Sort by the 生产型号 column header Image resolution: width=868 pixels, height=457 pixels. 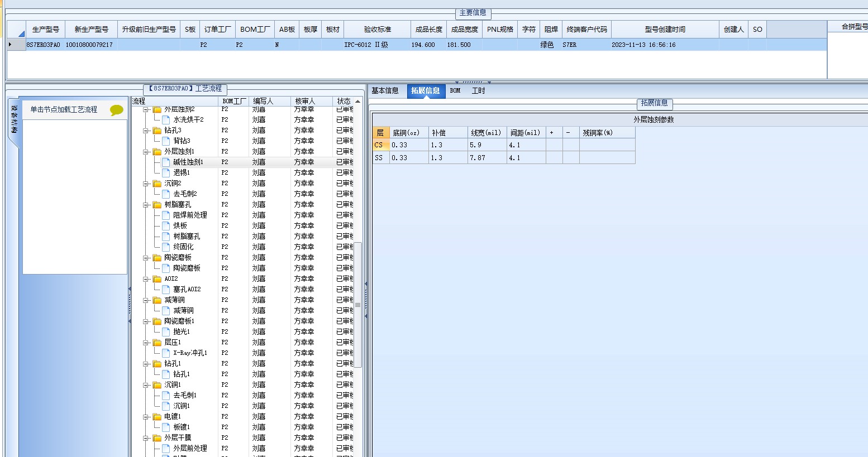point(46,30)
